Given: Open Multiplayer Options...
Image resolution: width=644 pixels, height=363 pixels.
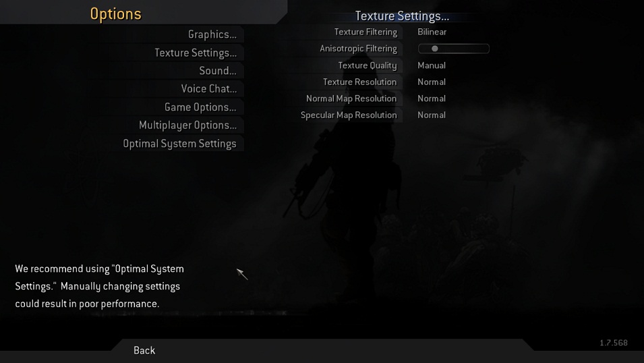Looking at the screenshot, I should pyautogui.click(x=187, y=125).
